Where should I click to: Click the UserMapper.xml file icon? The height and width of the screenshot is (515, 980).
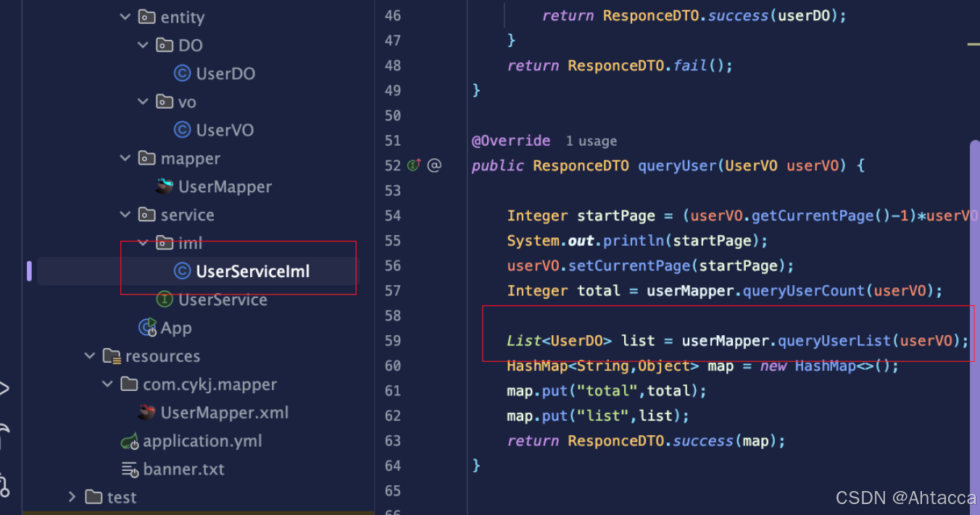(x=147, y=413)
